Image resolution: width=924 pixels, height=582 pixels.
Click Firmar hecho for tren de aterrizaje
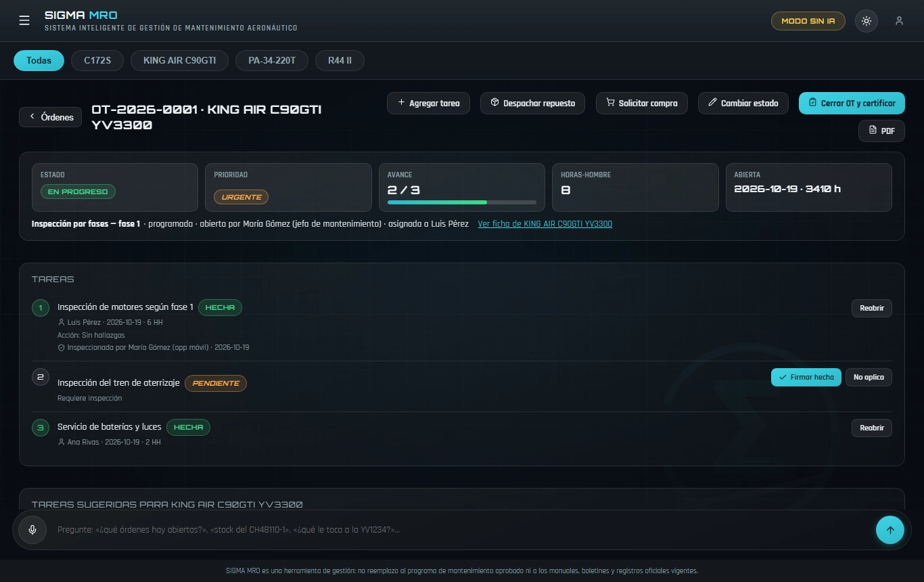click(x=806, y=377)
